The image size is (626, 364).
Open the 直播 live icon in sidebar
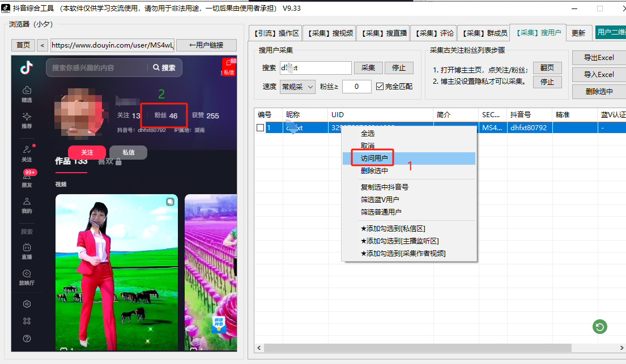[x=27, y=251]
